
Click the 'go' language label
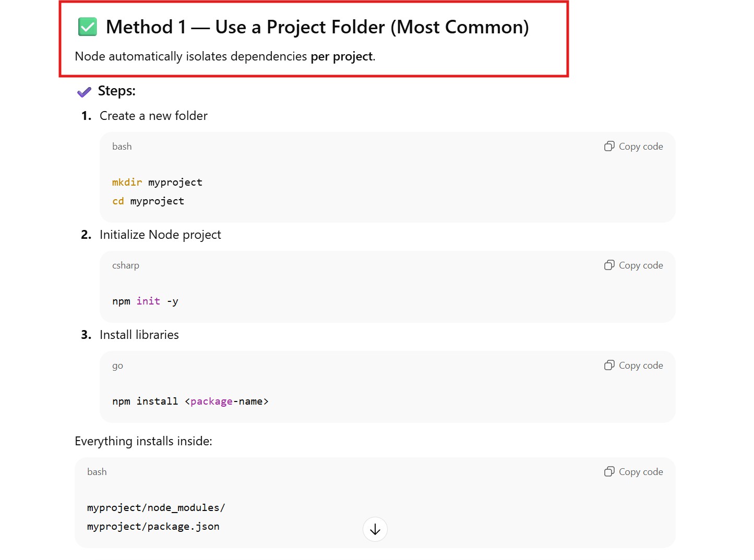click(117, 366)
